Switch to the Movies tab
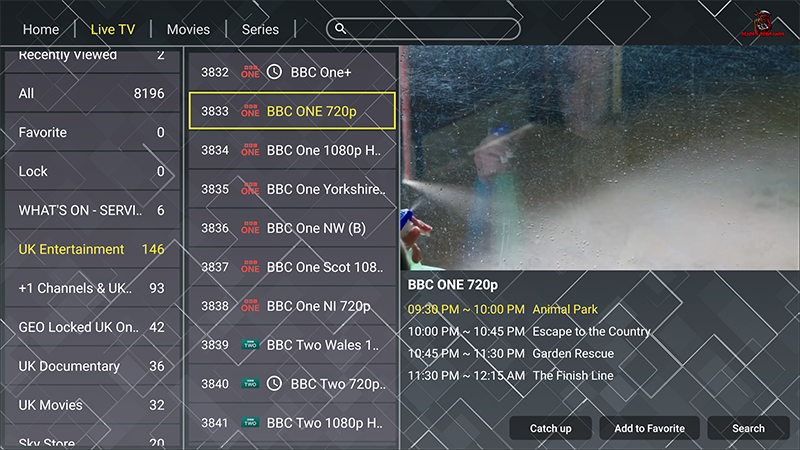 pyautogui.click(x=188, y=29)
